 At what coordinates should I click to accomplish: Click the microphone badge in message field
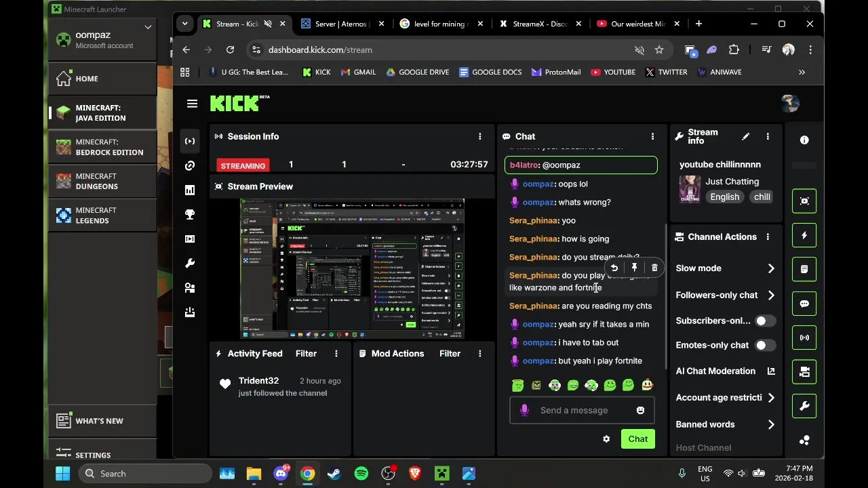pos(524,410)
